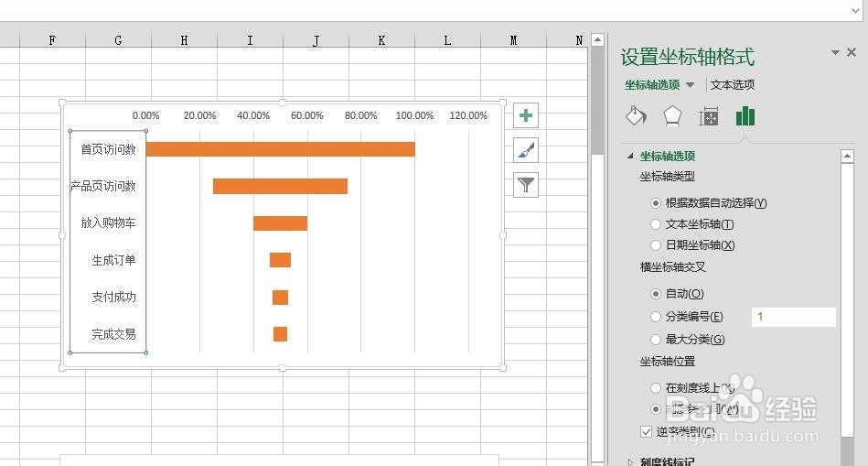868x466 pixels.
Task: Open 坐标轴选项 dropdown arrow
Action: coord(690,85)
